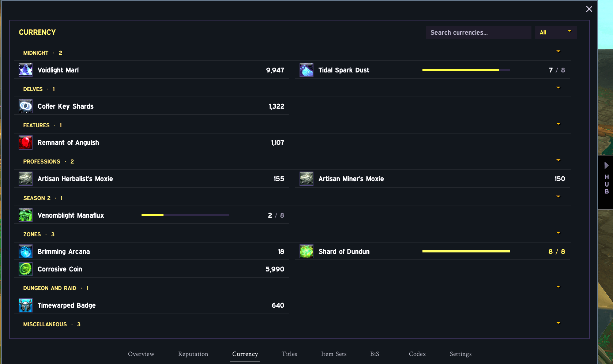Collapse the Delves section

tap(558, 87)
